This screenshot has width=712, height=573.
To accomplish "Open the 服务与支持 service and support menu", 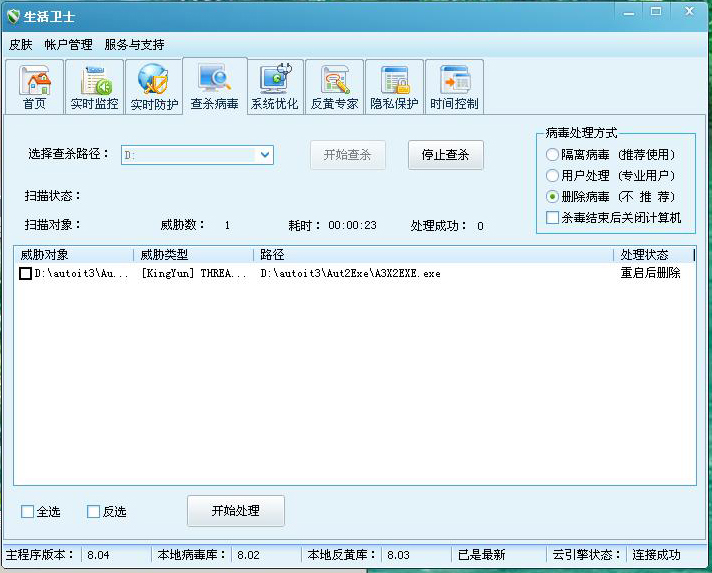I will pyautogui.click(x=134, y=45).
